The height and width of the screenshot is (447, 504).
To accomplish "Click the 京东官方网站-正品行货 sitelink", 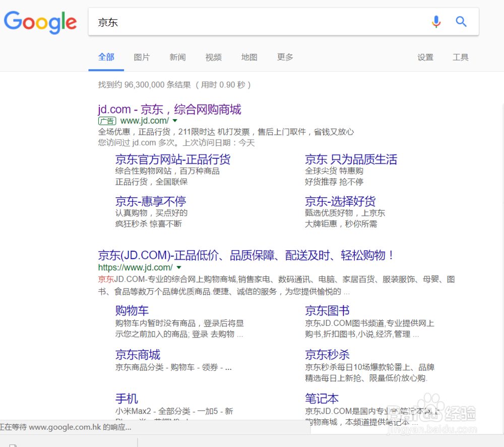I will pyautogui.click(x=173, y=159).
